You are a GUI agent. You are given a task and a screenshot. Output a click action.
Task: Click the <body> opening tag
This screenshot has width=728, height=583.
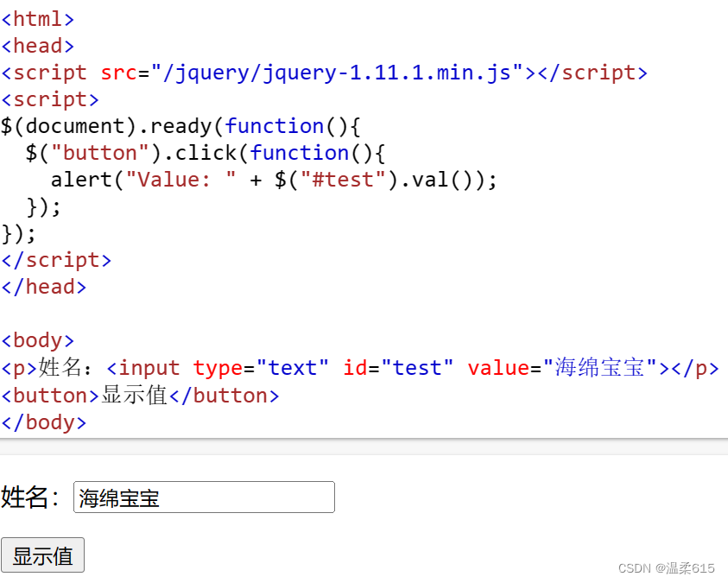click(37, 340)
